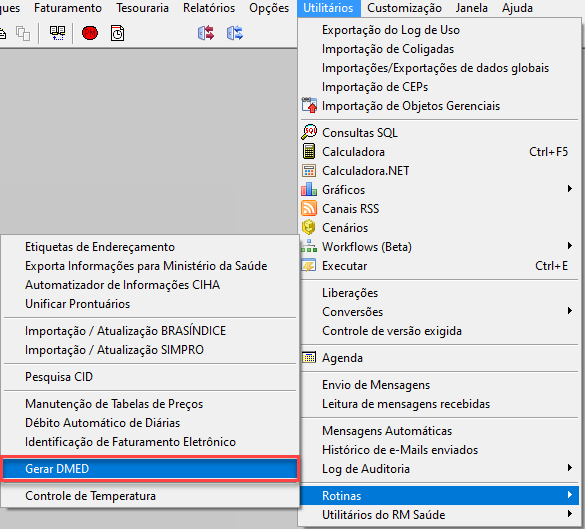
Task: Click the book reader toolbar icon
Action: click(57, 33)
